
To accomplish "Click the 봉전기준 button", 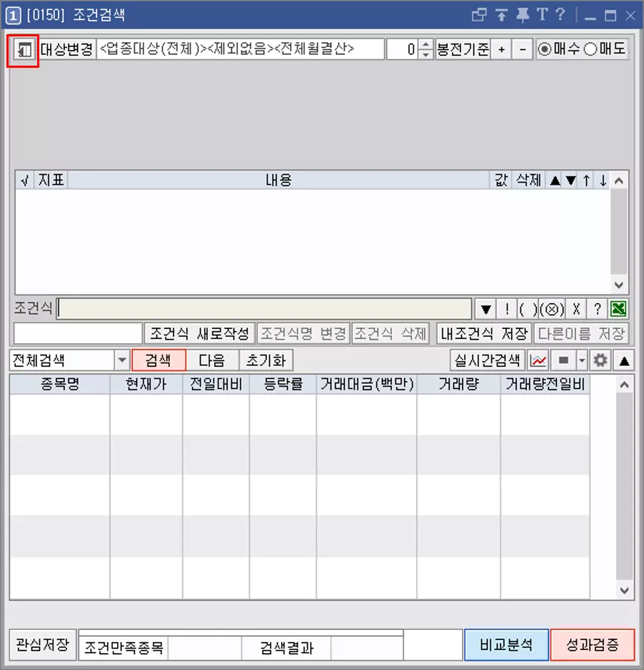I will pyautogui.click(x=463, y=49).
